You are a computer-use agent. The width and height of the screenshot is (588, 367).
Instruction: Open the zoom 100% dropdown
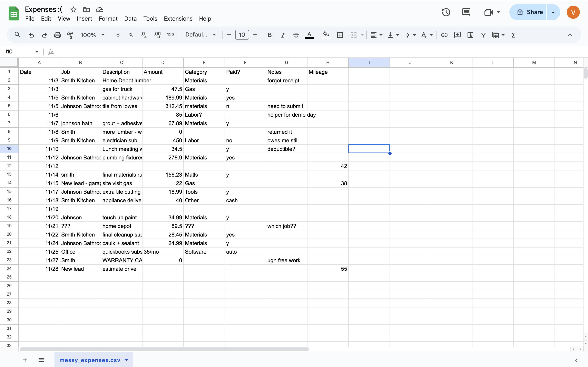tap(92, 35)
